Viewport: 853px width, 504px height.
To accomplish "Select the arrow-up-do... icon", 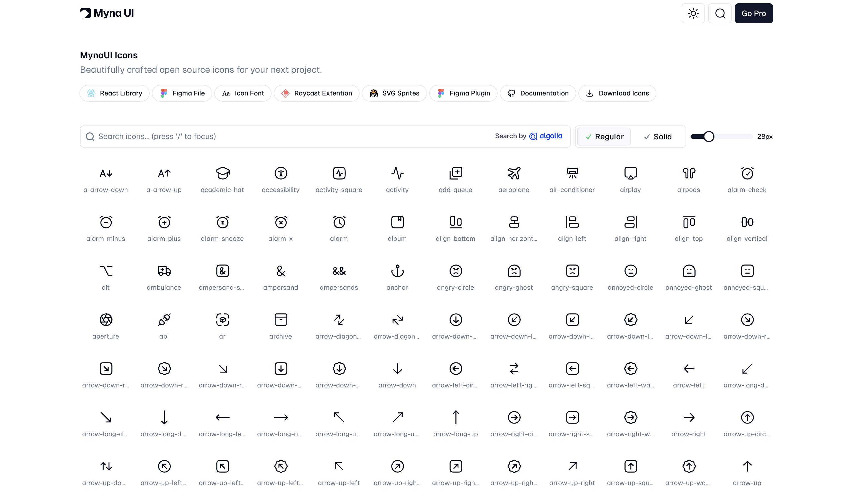I will click(106, 466).
